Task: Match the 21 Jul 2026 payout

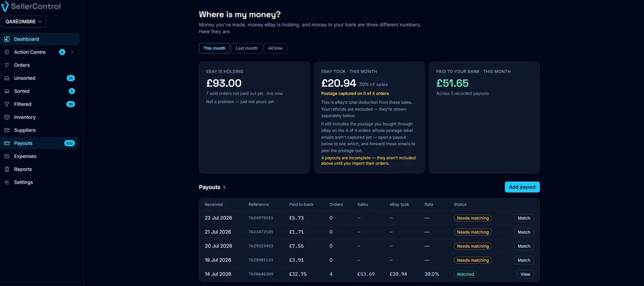Action: (524, 232)
